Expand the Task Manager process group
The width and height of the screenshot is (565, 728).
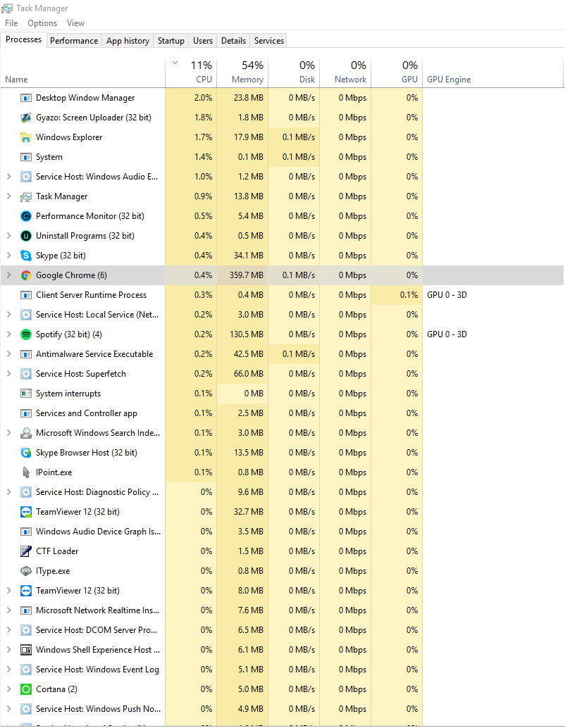point(9,196)
